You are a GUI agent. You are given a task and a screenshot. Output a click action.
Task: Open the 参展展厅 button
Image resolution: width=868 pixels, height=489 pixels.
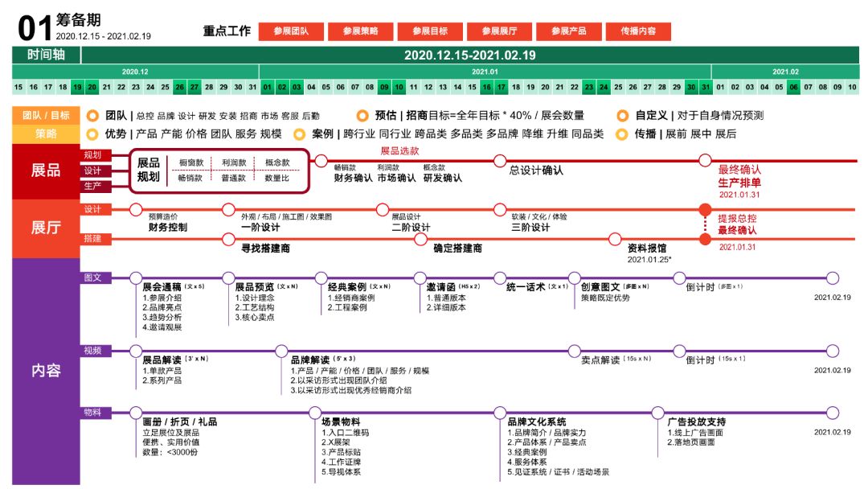click(x=499, y=31)
